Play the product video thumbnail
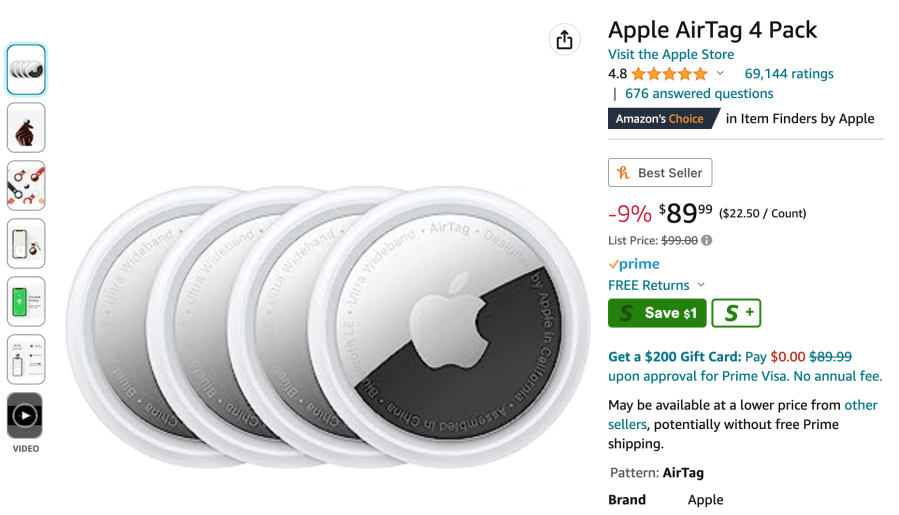The image size is (899, 515). click(25, 415)
